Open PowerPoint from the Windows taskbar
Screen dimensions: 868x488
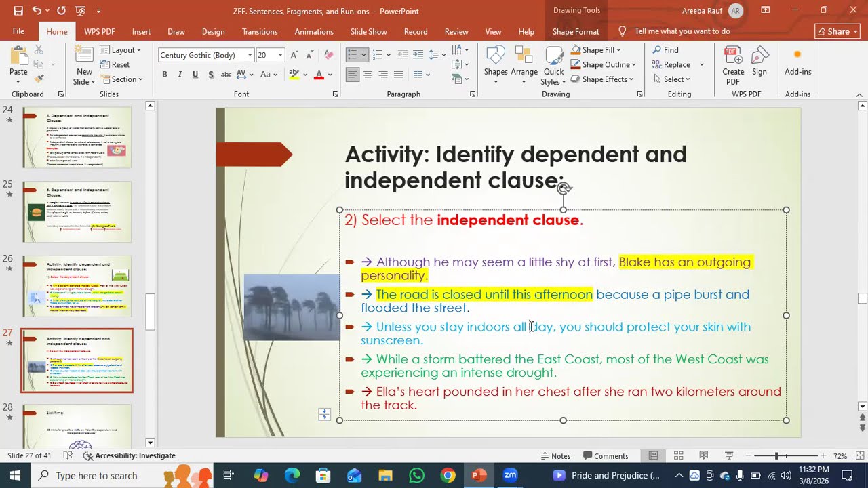pos(479,475)
